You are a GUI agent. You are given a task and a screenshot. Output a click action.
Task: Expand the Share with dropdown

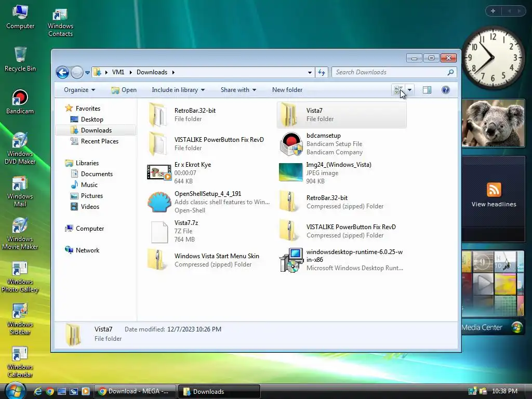(x=238, y=90)
